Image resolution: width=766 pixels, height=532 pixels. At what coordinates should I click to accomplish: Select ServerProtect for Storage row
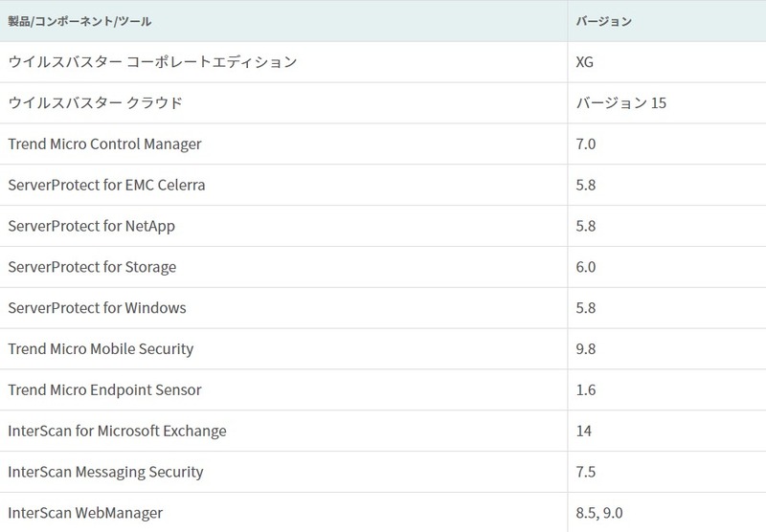click(92, 268)
